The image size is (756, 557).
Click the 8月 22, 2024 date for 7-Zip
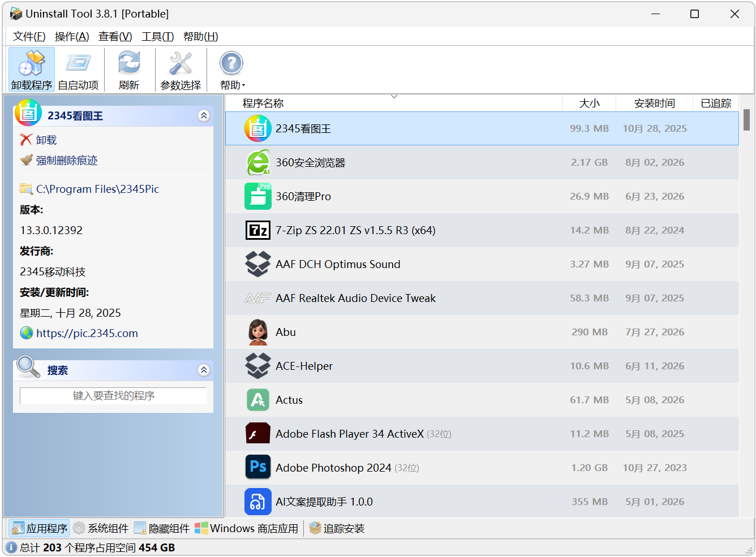pos(655,230)
